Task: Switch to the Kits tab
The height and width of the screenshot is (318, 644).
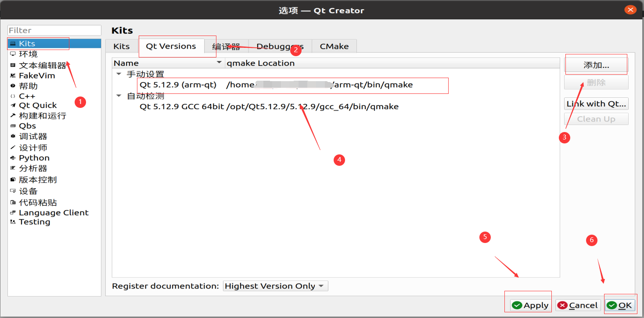Action: (122, 46)
